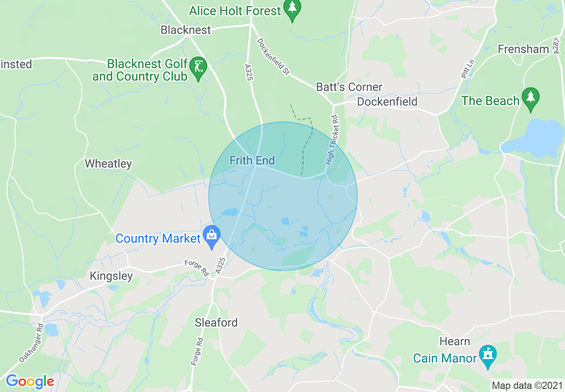The height and width of the screenshot is (392, 565).
Task: Select the Sleaford place label
Action: [x=216, y=323]
